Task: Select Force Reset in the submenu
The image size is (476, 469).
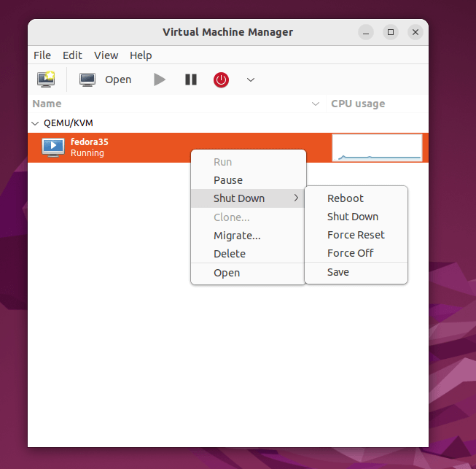Action: pyautogui.click(x=356, y=235)
